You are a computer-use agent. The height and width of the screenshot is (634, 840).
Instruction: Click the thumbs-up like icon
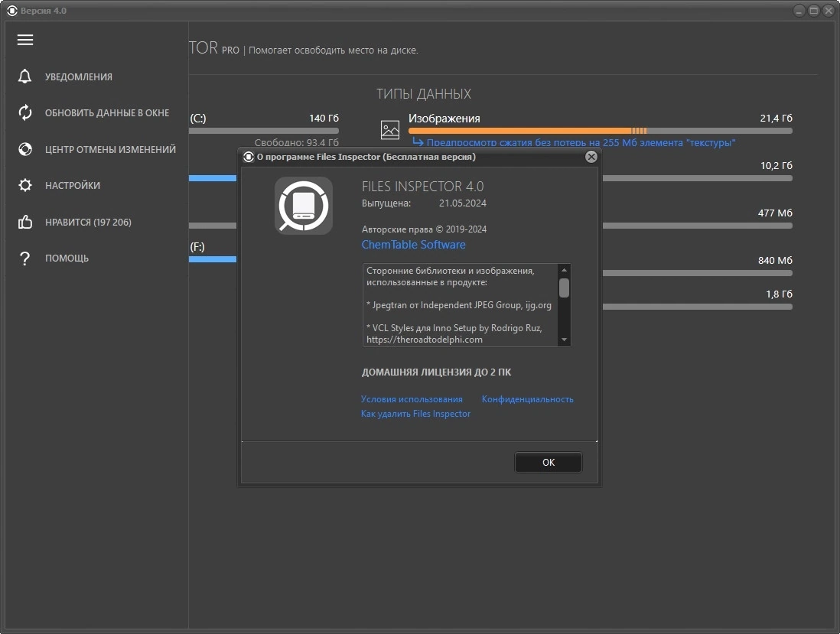[x=25, y=222]
